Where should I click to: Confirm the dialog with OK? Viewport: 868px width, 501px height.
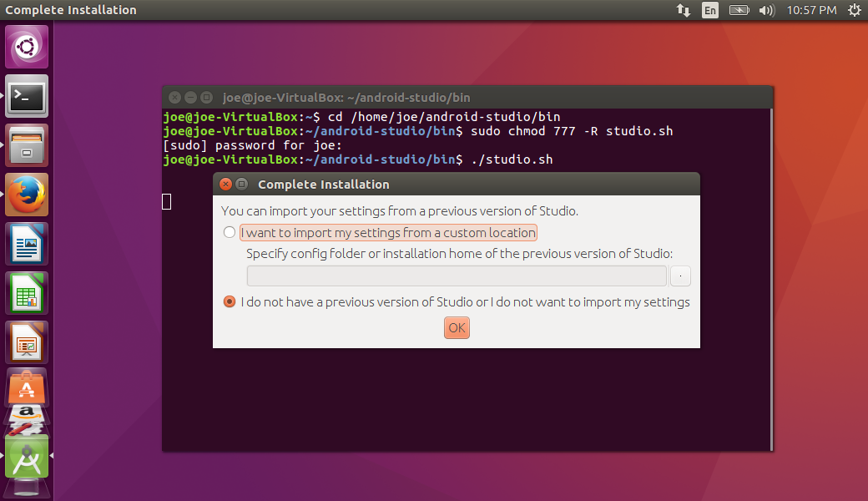[457, 327]
